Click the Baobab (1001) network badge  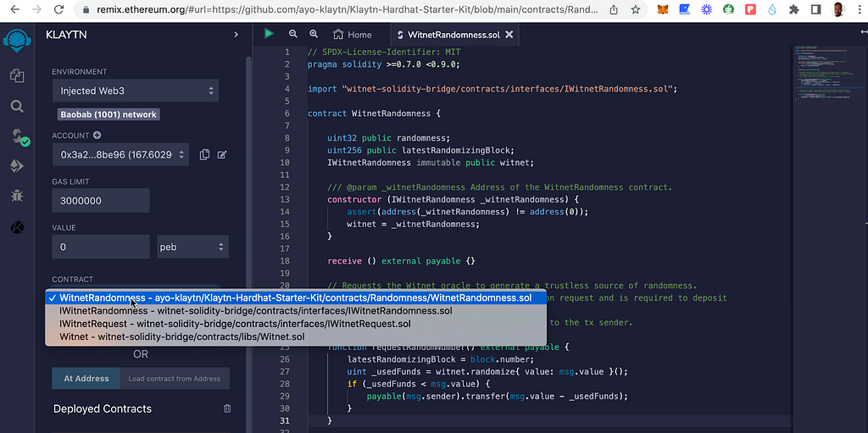pos(108,114)
